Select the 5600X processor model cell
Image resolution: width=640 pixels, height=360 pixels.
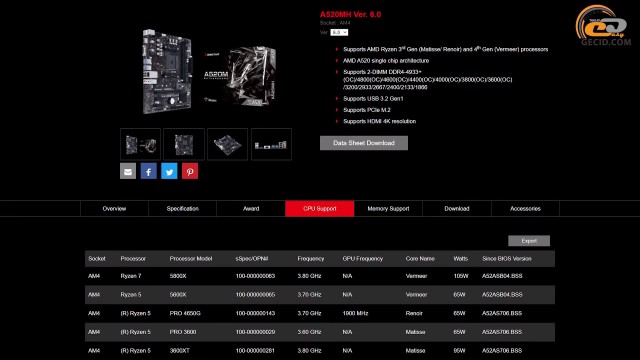click(x=178, y=295)
